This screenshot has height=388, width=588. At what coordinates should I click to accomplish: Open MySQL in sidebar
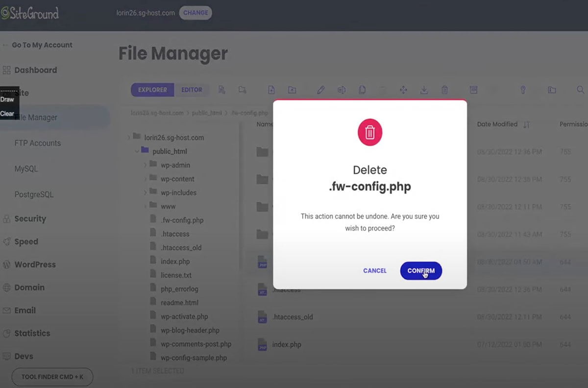tap(26, 169)
